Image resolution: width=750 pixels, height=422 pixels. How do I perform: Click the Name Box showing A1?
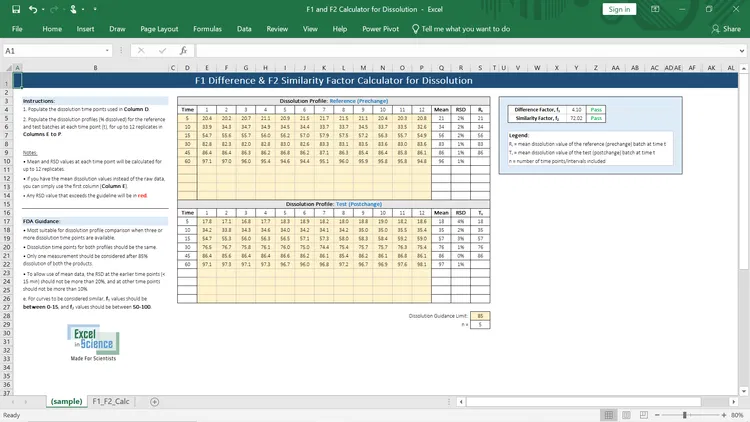tap(53, 51)
